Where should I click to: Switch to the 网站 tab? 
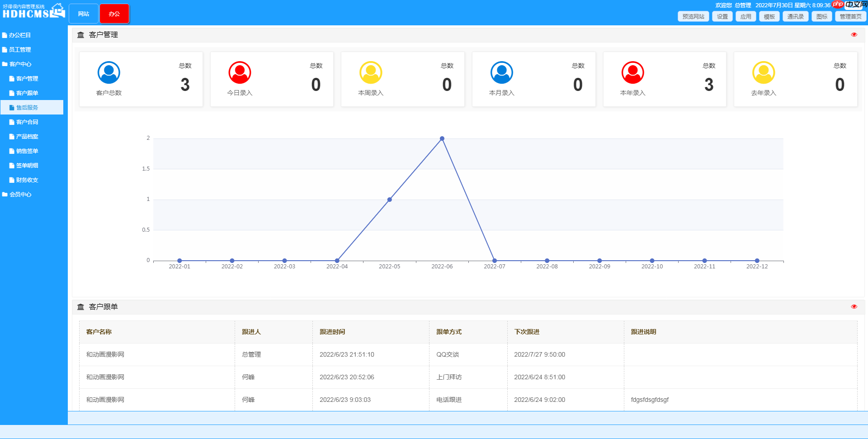[83, 14]
